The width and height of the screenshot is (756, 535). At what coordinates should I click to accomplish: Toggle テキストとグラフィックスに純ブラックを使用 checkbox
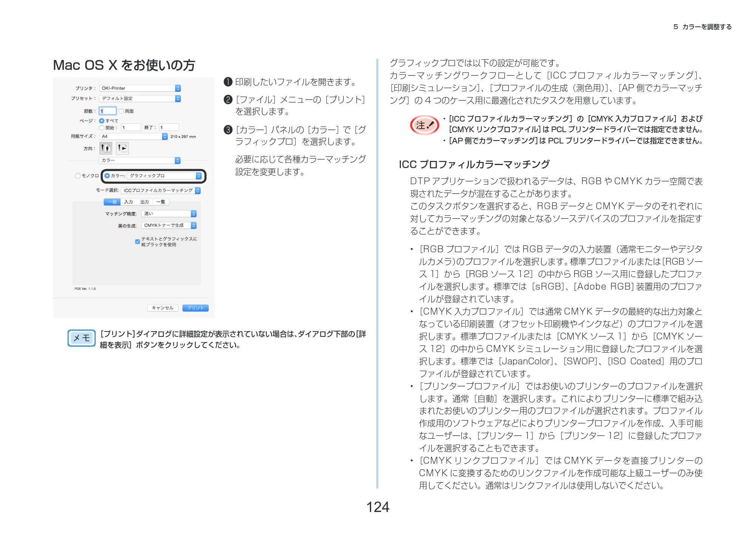coord(138,242)
